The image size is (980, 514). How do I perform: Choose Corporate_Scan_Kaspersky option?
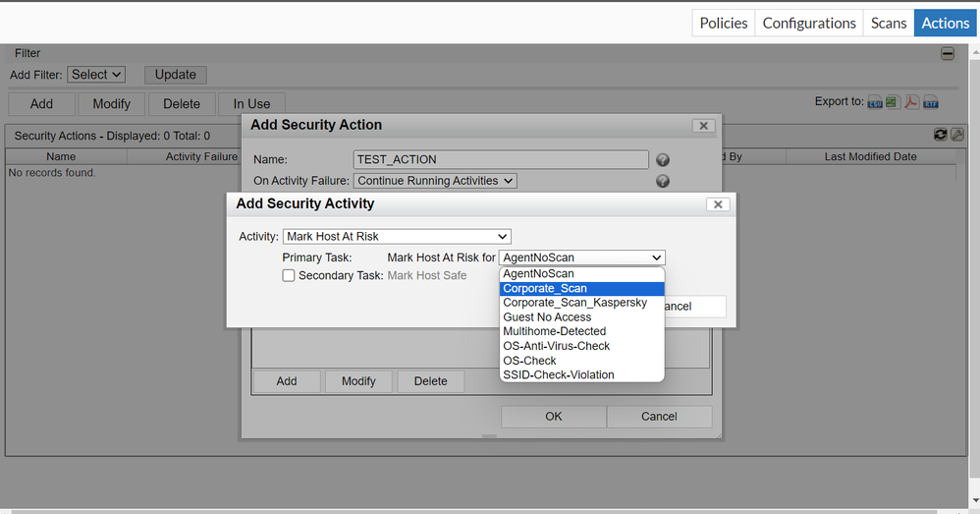tap(582, 303)
